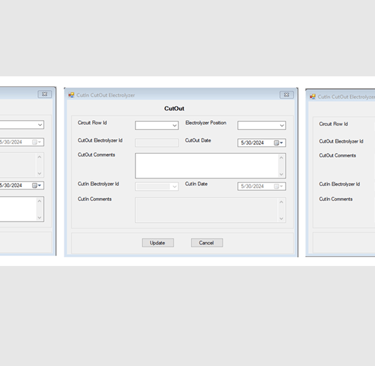The width and height of the screenshot is (375, 366).
Task: Click the Cancel button
Action: [207, 243]
